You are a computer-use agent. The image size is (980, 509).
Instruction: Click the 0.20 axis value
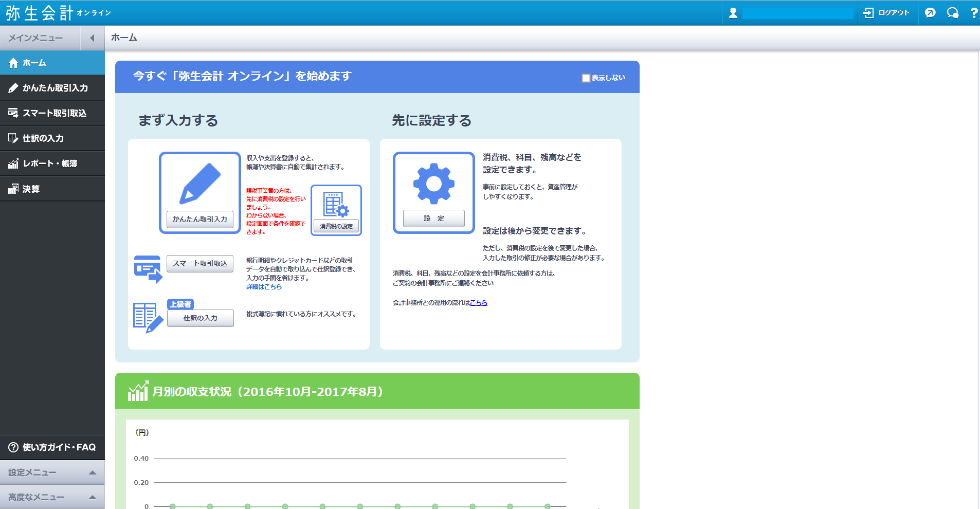[x=141, y=483]
